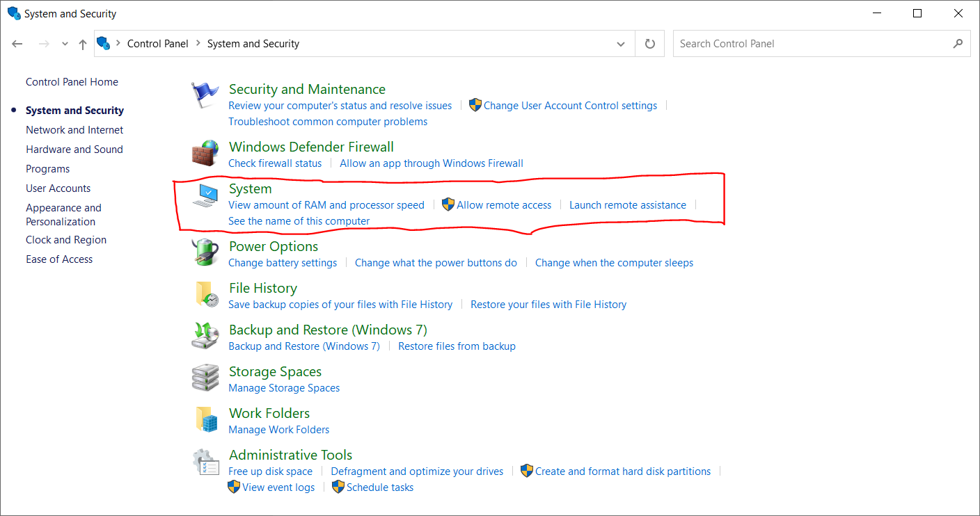Open Control Panel Home in sidebar

pos(72,82)
